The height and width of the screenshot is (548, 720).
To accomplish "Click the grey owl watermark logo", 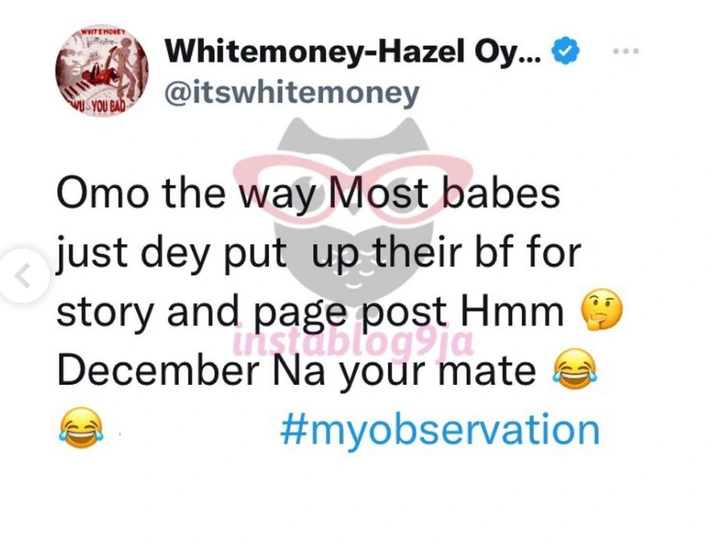I will point(355,212).
